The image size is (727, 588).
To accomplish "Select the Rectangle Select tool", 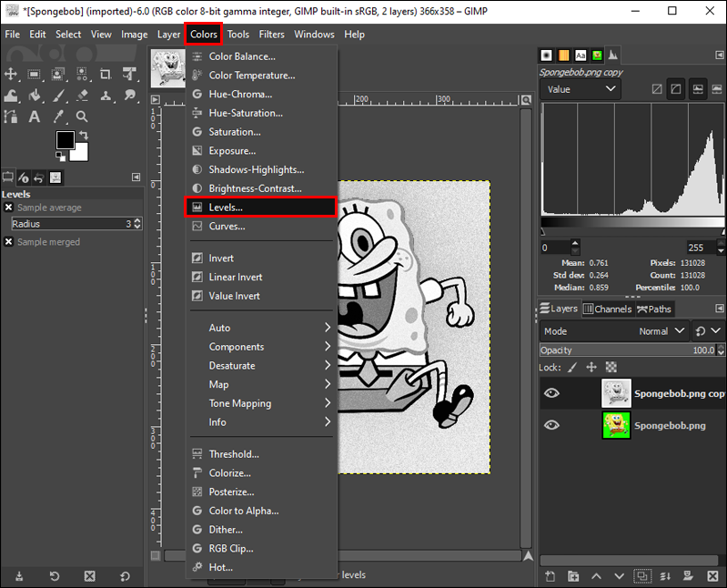I will [x=34, y=75].
